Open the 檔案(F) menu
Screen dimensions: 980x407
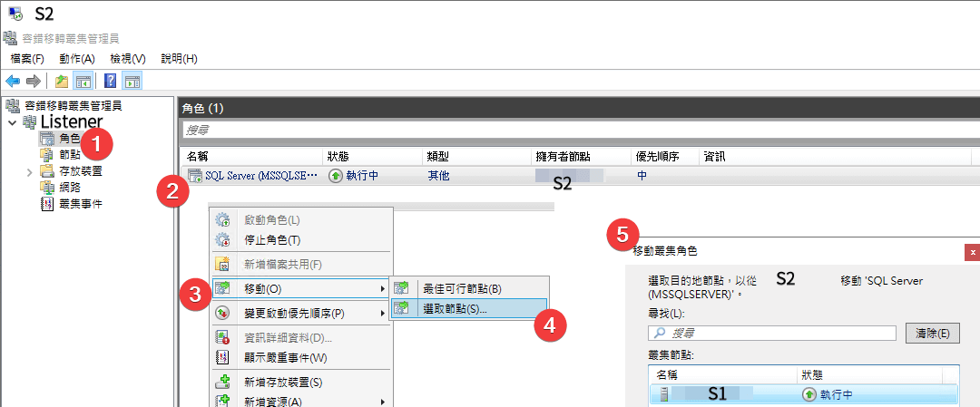(x=27, y=59)
